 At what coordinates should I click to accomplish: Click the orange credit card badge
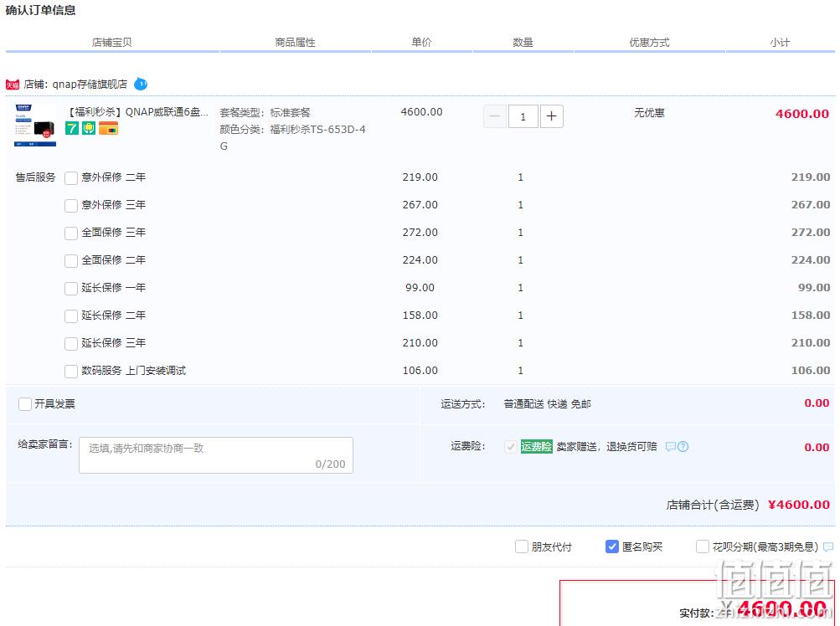click(x=108, y=128)
